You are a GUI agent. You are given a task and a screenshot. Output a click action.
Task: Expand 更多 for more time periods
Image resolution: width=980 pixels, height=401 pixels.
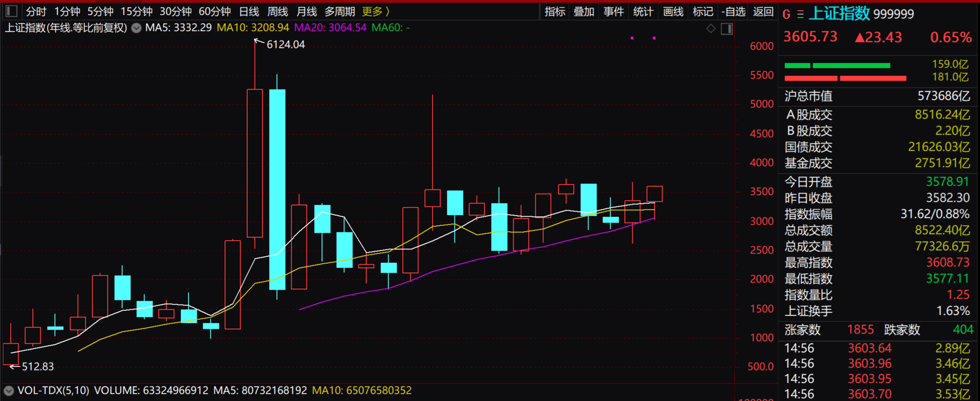coord(376,12)
